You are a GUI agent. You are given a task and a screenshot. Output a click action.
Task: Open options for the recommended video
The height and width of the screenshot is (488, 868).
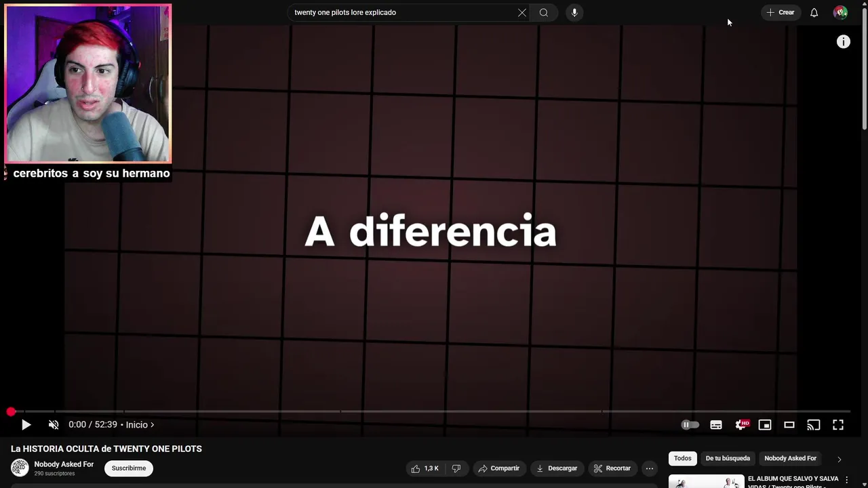click(846, 480)
